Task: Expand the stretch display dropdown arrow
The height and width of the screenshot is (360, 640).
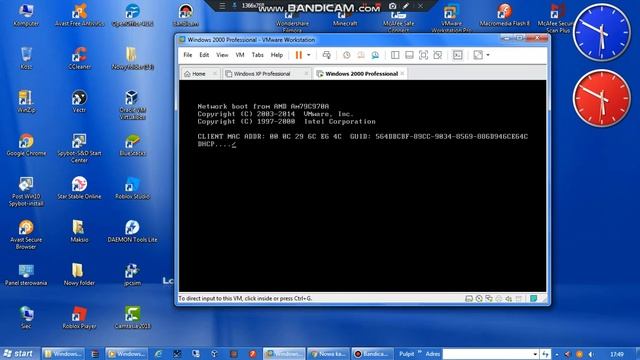Action: [x=488, y=55]
